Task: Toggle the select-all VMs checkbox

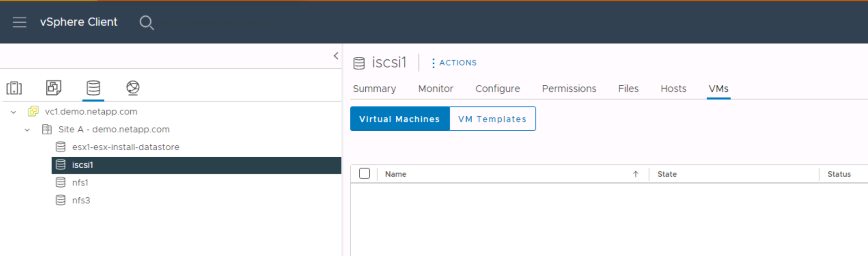Action: [x=364, y=174]
